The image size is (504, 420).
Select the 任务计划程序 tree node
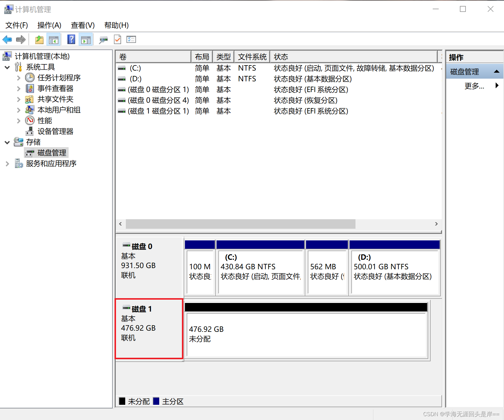coord(59,78)
